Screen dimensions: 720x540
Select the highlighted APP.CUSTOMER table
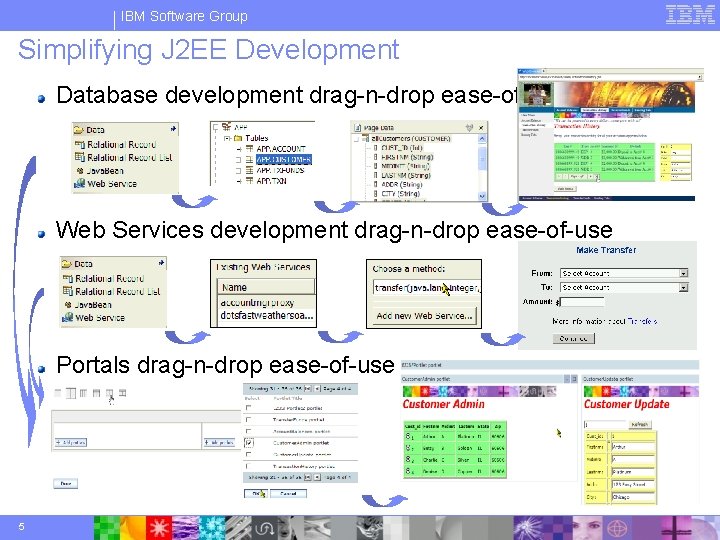284,159
